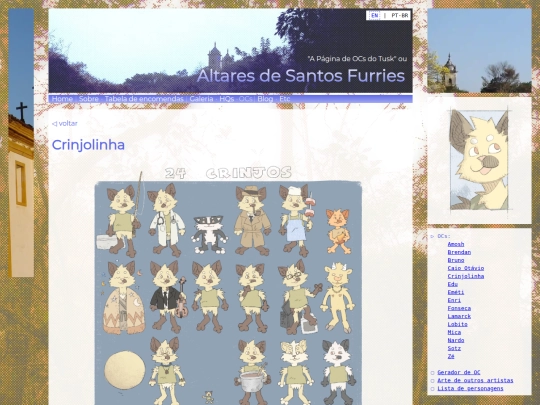540x405 pixels.
Task: Open the Sotz character page
Action: (x=454, y=348)
